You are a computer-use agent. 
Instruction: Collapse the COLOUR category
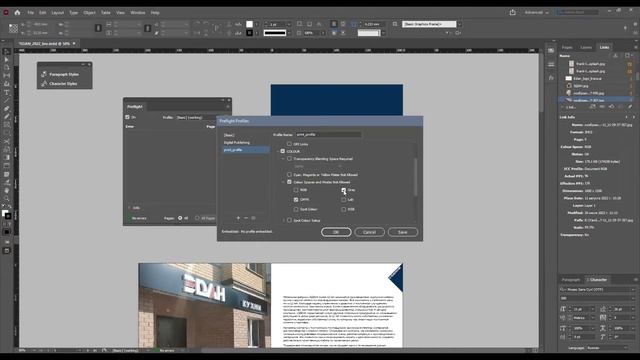278,151
